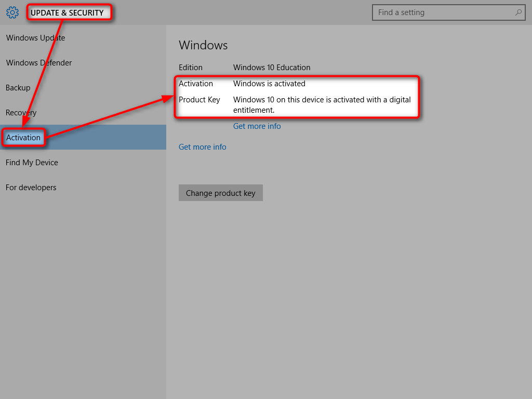
Task: Open the Find My Device section
Action: [x=83, y=163]
